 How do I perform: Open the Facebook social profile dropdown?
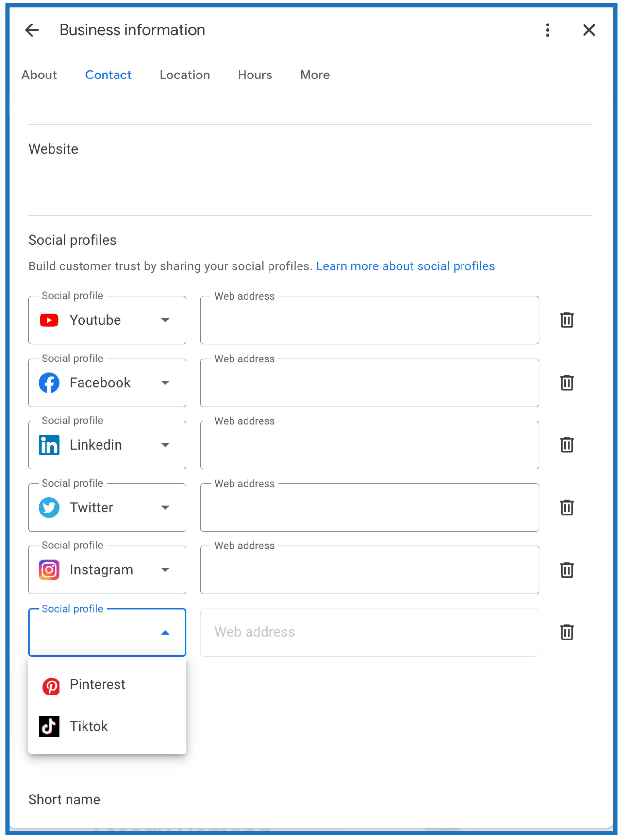pyautogui.click(x=107, y=382)
